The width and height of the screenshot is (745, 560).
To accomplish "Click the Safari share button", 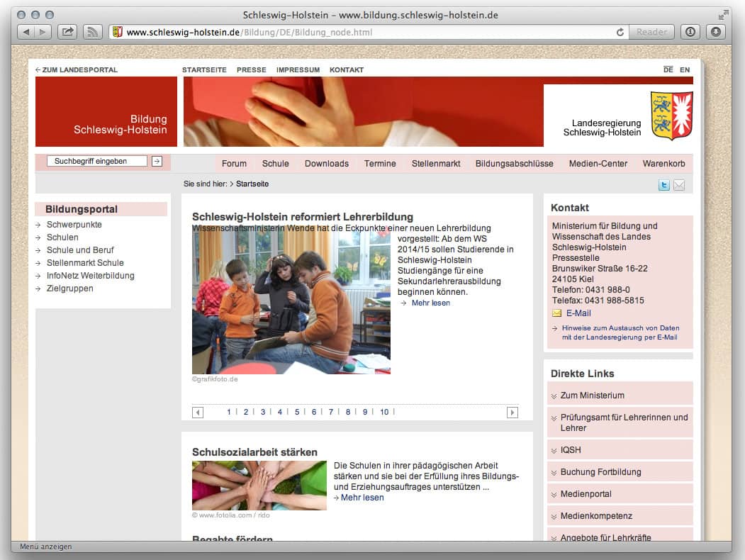I will click(67, 32).
